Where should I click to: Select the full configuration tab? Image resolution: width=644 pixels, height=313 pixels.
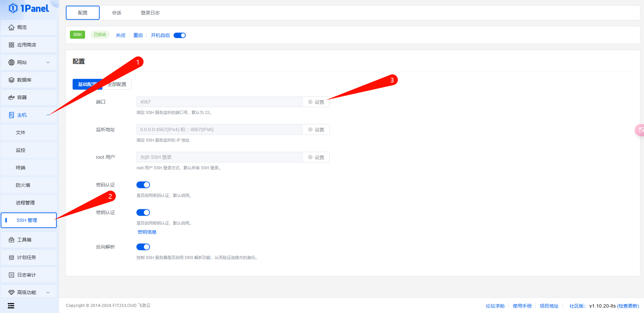(117, 85)
